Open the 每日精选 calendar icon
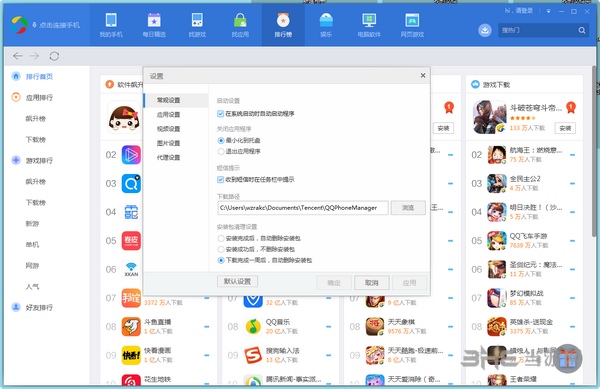The width and height of the screenshot is (600, 389). (x=154, y=20)
